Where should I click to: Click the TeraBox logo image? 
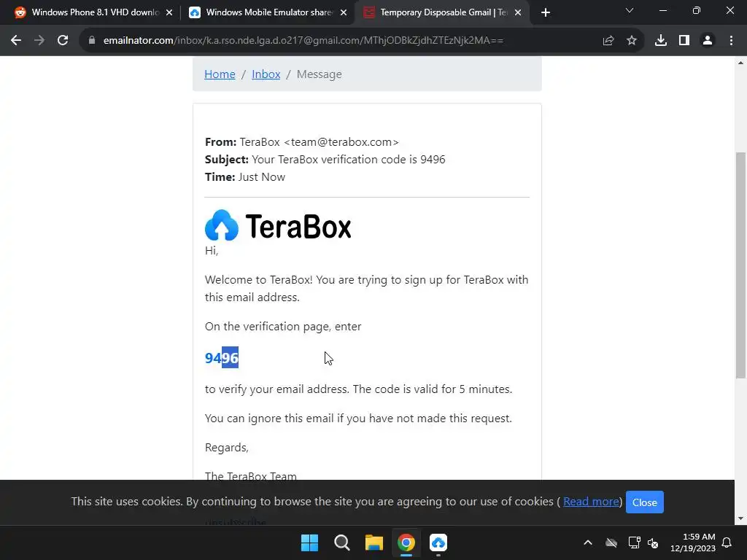(x=278, y=226)
